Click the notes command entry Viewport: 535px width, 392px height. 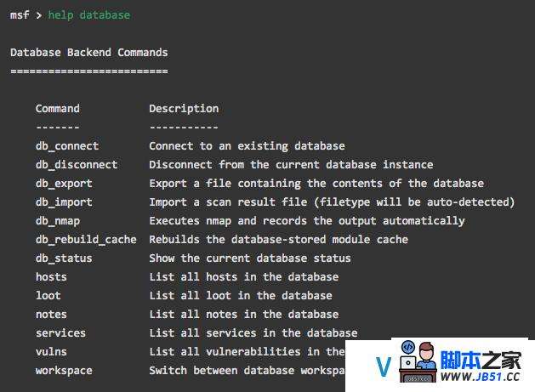51,315
